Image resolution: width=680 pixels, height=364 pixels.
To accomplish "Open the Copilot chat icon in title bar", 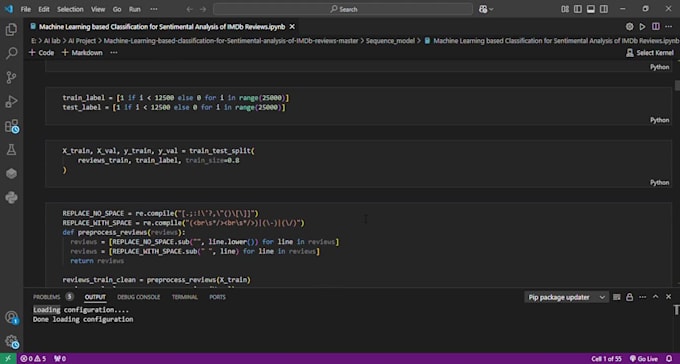I will click(483, 9).
